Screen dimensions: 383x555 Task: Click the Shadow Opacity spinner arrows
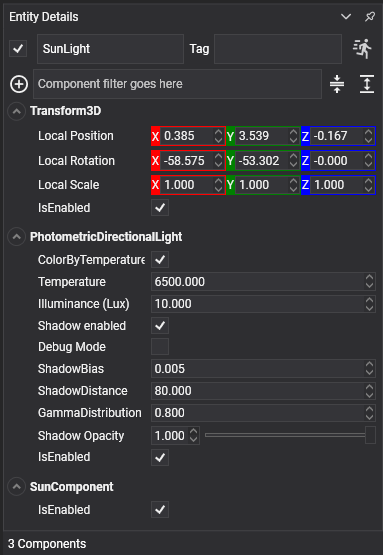point(194,435)
